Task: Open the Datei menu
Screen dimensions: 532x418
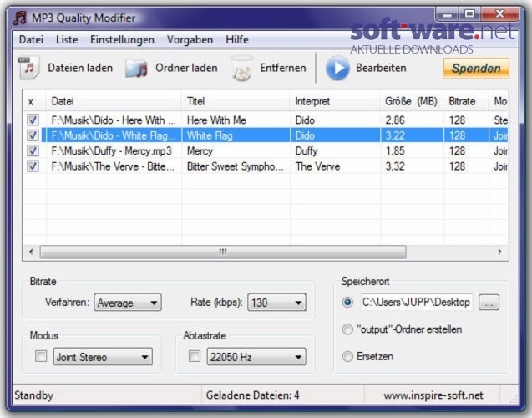Action: click(31, 40)
